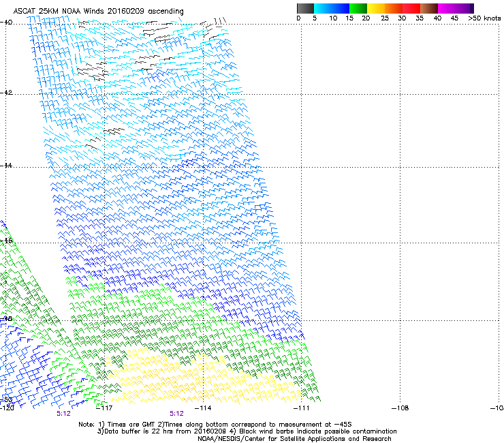Click legend tick label 10

(333, 18)
